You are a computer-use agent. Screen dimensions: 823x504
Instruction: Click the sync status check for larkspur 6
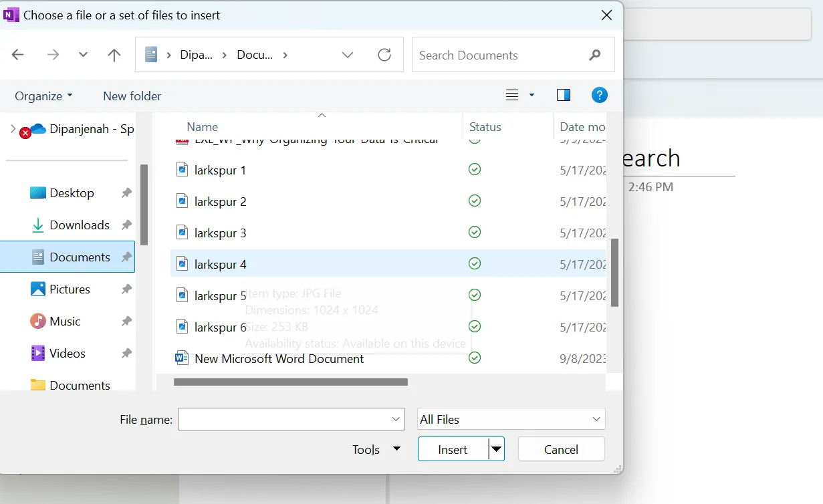pos(475,326)
